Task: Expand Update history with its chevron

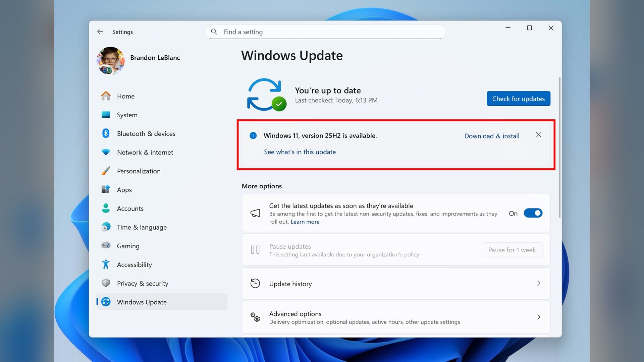Action: (x=539, y=284)
